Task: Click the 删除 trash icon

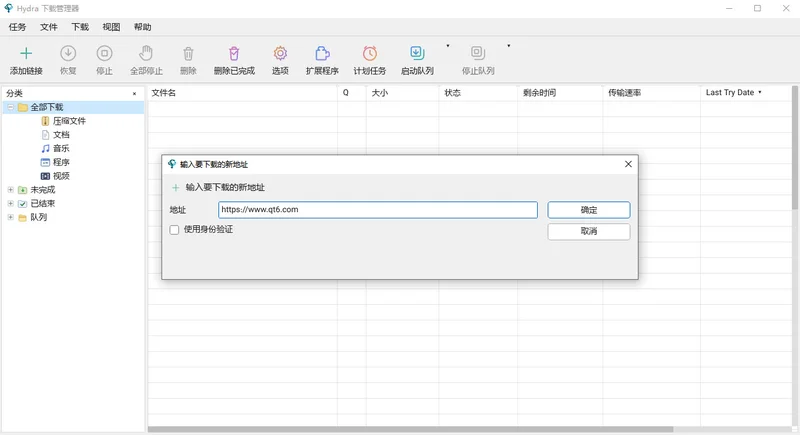Action: pyautogui.click(x=188, y=53)
